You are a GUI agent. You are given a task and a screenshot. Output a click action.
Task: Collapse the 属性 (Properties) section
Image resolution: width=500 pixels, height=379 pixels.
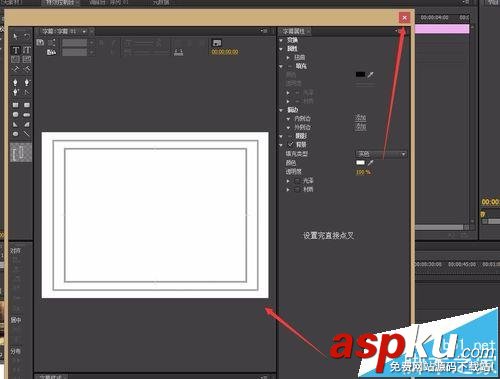(281, 49)
